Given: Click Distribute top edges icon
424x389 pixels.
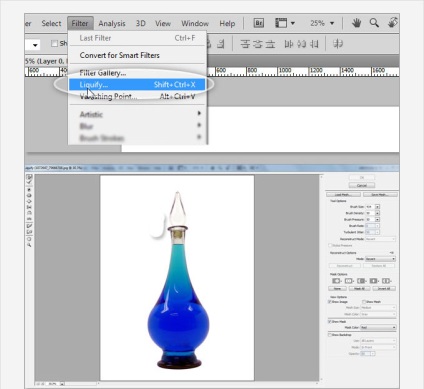Looking at the screenshot, I should coord(245,44).
